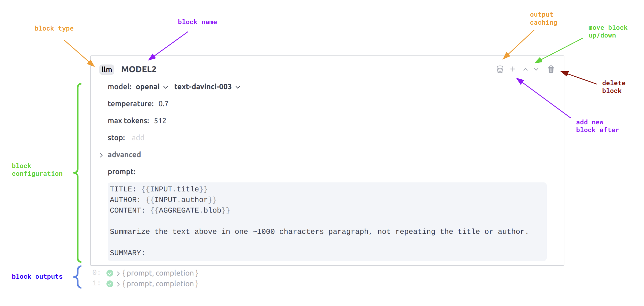This screenshot has width=644, height=306.
Task: Edit the temperature value 0.7
Action: click(163, 104)
